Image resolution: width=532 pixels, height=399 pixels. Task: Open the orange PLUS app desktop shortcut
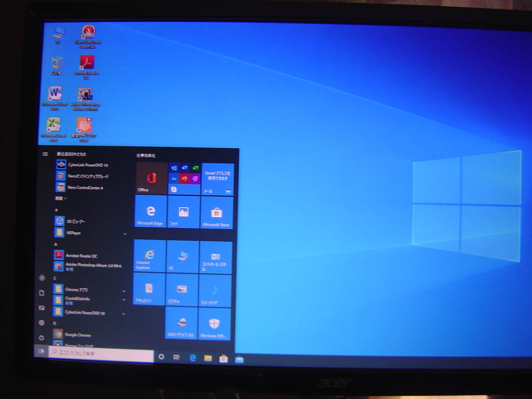(84, 130)
